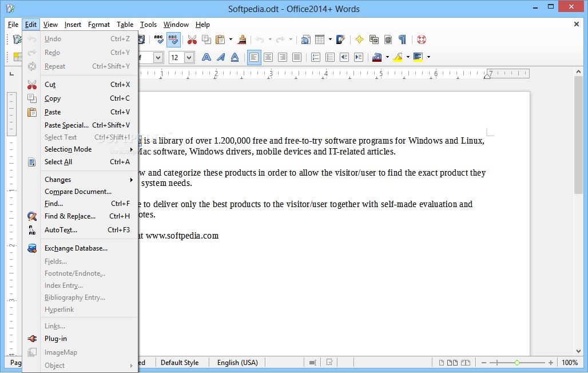Insert a table using the toolbar Table icon

click(x=320, y=39)
